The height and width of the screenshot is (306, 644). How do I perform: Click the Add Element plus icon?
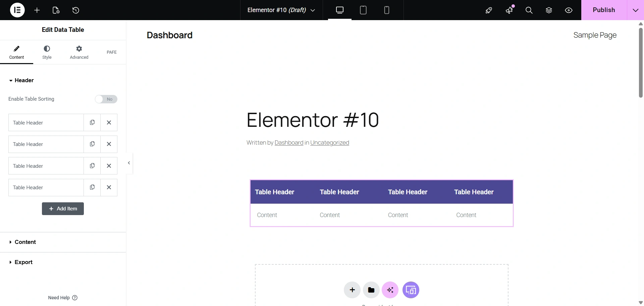pos(37,10)
